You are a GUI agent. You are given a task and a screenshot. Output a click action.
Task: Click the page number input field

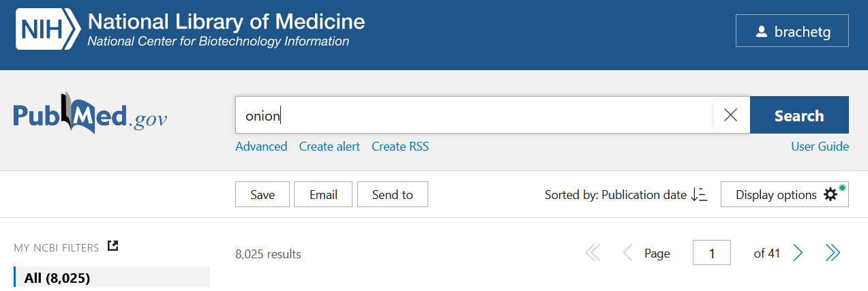[711, 254]
